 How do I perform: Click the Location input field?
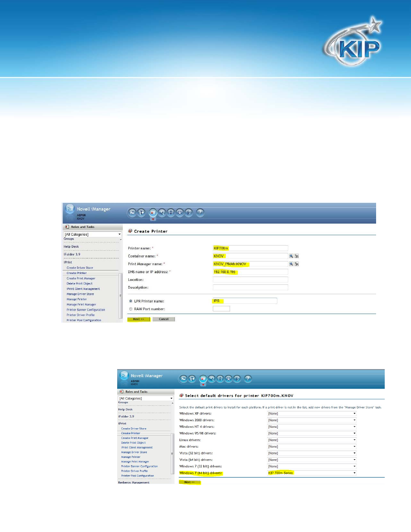point(250,280)
